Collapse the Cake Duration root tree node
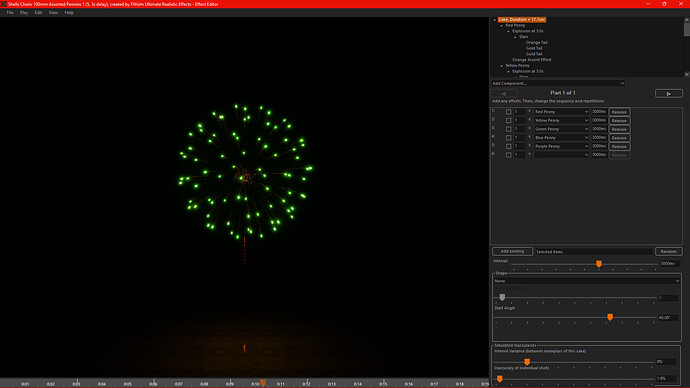The image size is (690, 388). click(495, 20)
